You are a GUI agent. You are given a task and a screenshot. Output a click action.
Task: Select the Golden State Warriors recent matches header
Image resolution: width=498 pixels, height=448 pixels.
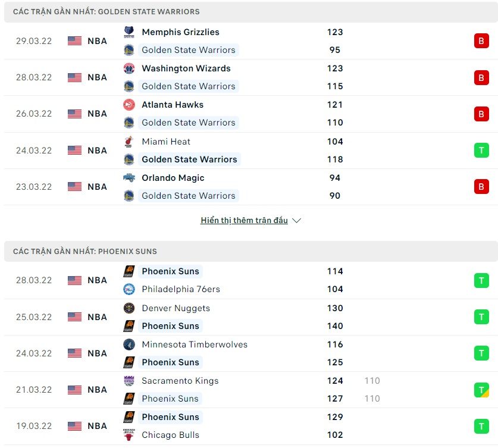tap(107, 12)
